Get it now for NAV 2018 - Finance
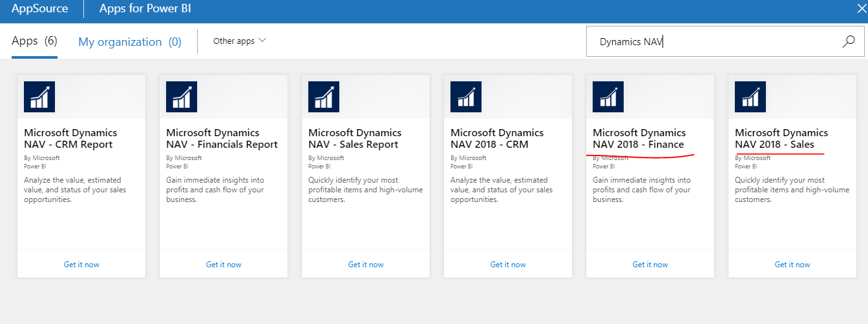This screenshot has width=868, height=324. tap(650, 265)
